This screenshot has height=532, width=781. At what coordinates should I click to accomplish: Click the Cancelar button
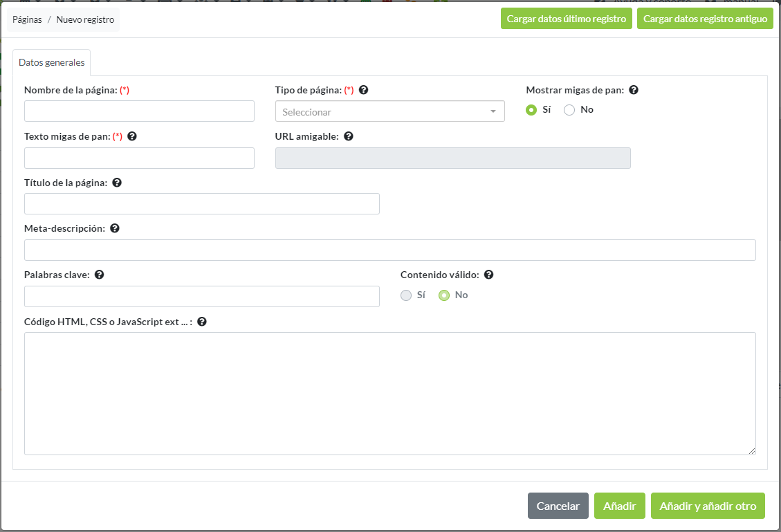[x=558, y=506]
